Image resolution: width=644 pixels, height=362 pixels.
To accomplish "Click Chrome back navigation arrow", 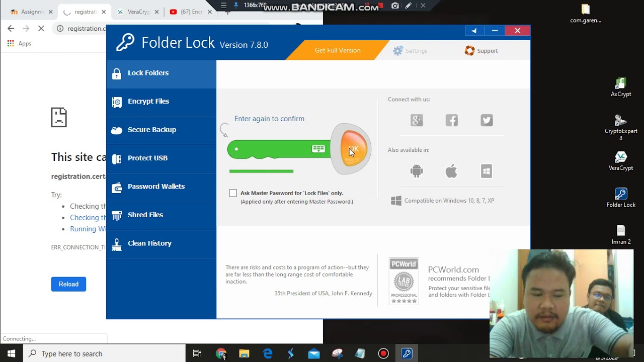I will 11,29.
